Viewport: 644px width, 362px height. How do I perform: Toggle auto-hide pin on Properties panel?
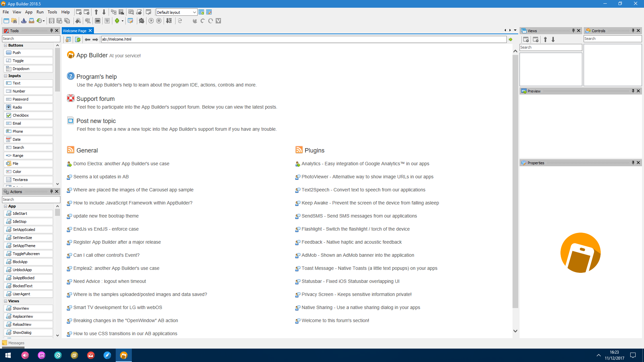click(633, 163)
